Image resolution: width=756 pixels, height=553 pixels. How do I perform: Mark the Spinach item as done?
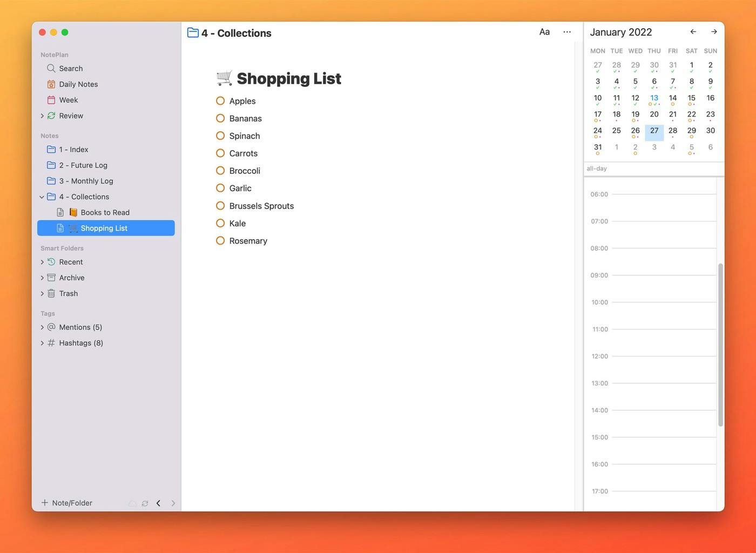pyautogui.click(x=220, y=136)
